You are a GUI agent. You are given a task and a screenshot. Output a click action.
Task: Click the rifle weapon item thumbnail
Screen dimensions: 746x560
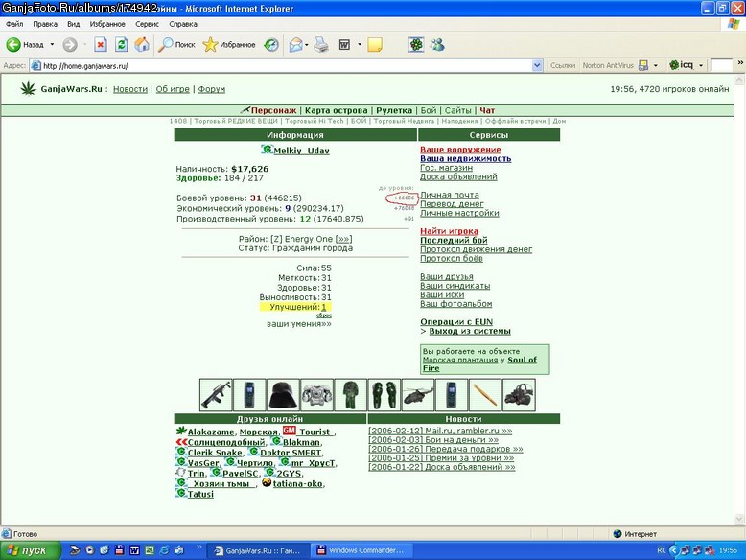(x=216, y=395)
